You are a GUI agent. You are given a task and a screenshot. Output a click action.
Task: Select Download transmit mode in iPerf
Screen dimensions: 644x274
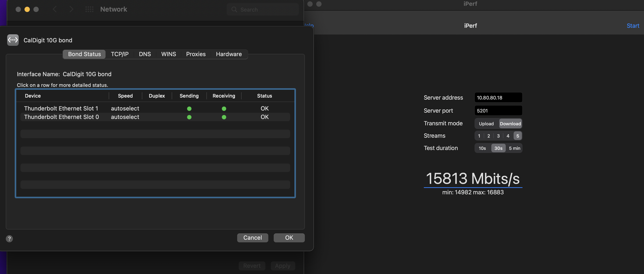point(510,123)
